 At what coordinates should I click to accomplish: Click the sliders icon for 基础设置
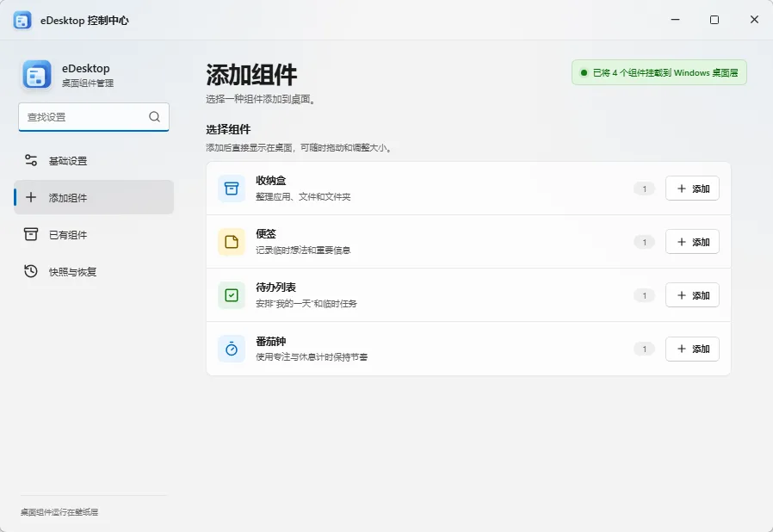[x=31, y=160]
